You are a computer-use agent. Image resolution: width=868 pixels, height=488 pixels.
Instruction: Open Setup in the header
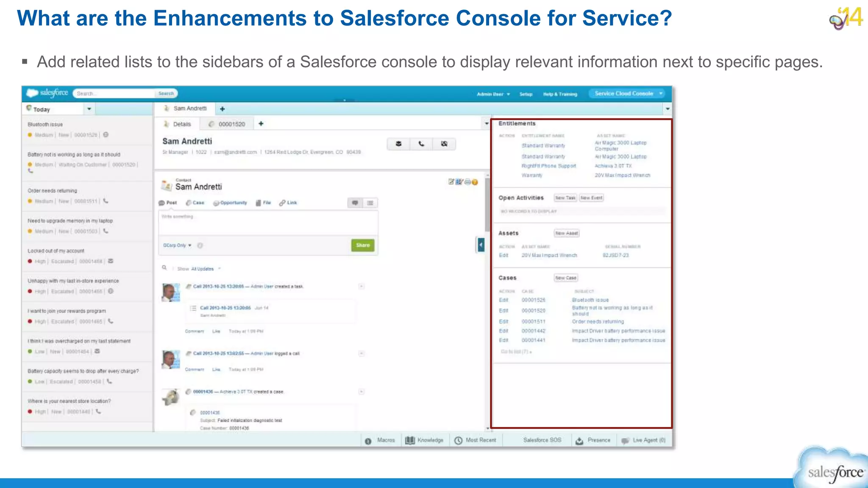(526, 94)
